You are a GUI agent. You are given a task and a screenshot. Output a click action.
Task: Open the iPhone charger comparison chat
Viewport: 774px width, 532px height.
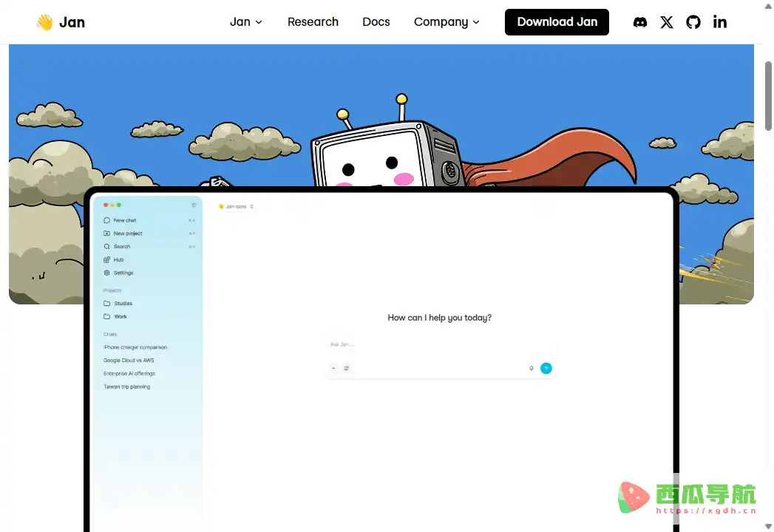(135, 347)
